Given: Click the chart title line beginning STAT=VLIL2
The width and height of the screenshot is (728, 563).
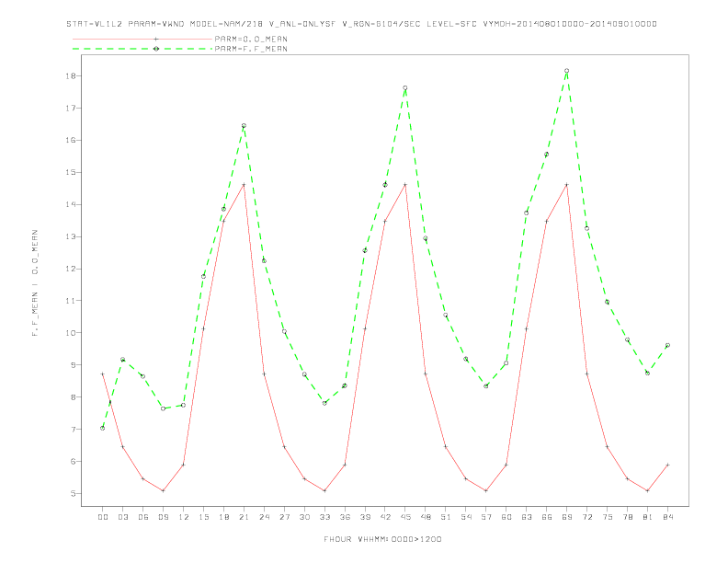Looking at the screenshot, I should tap(361, 24).
